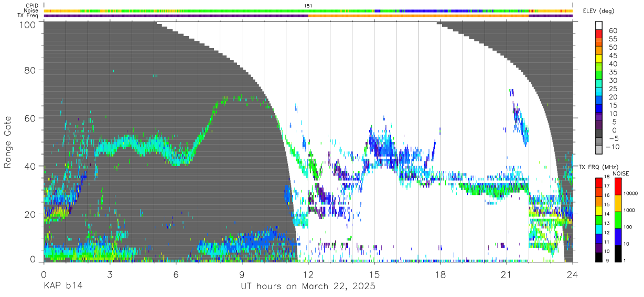Click the 14 label on TX FRQ legend
The width and height of the screenshot is (644, 297).
coord(607,214)
